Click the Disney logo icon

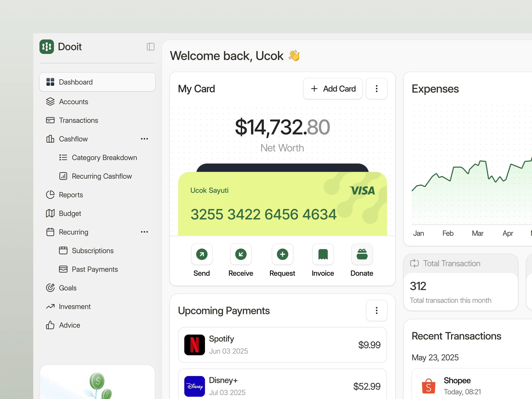click(195, 386)
